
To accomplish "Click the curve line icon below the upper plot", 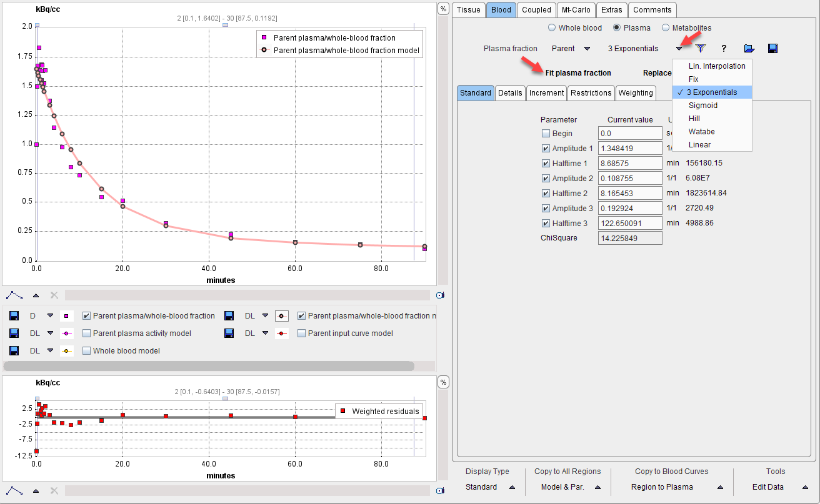I will point(14,295).
